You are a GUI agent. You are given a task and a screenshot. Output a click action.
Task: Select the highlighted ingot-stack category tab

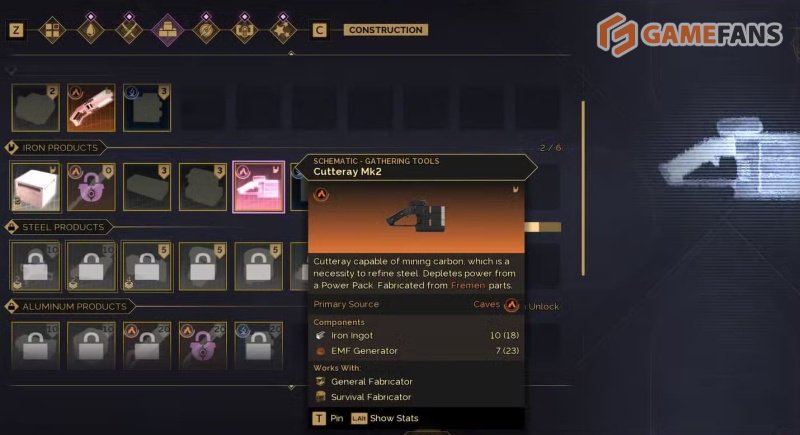pos(167,31)
